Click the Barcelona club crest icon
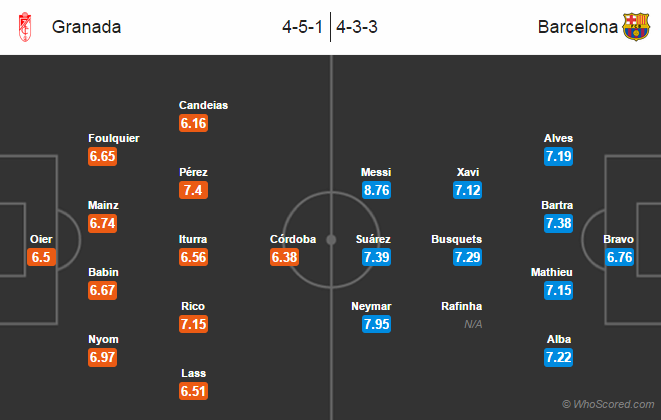The image size is (661, 420). [636, 27]
